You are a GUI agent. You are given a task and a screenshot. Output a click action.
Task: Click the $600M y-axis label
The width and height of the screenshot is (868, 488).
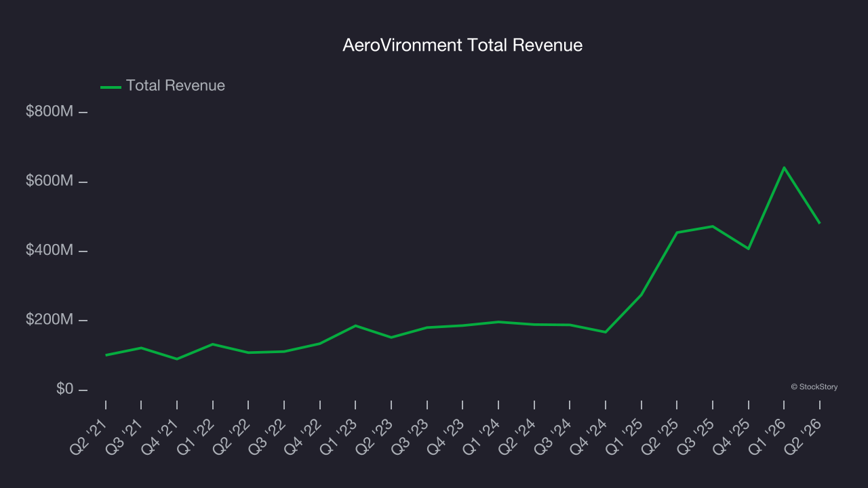click(x=50, y=181)
